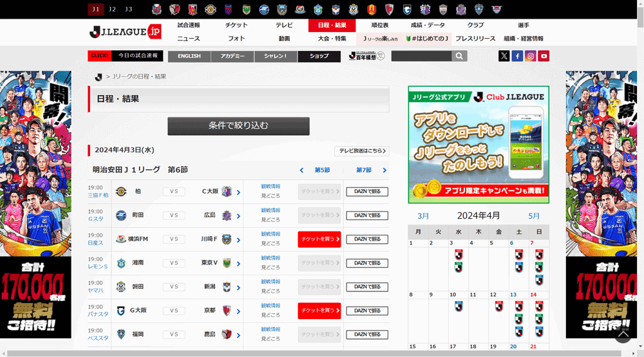This screenshot has width=644, height=357.
Task: Buy tickets for 横浜FM vs 川崎F
Action: point(319,239)
